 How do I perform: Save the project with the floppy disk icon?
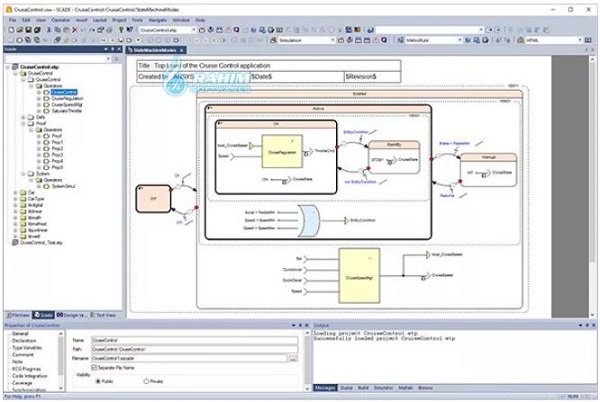coord(28,29)
